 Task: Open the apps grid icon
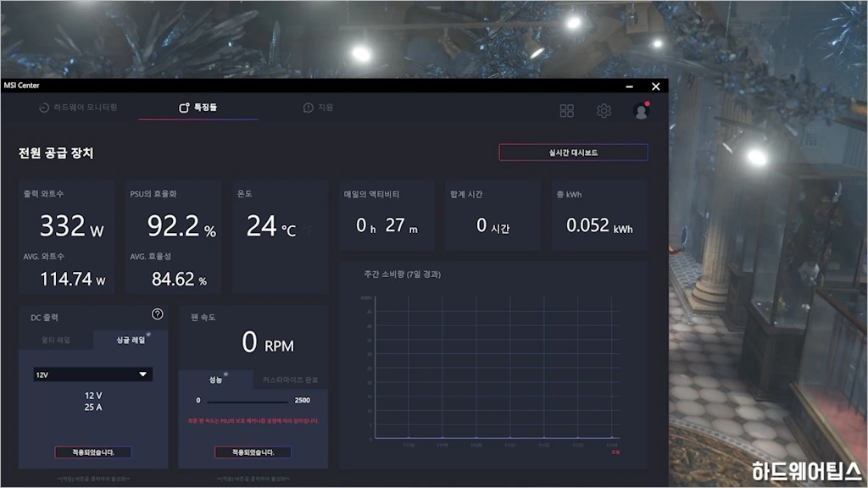click(x=566, y=111)
